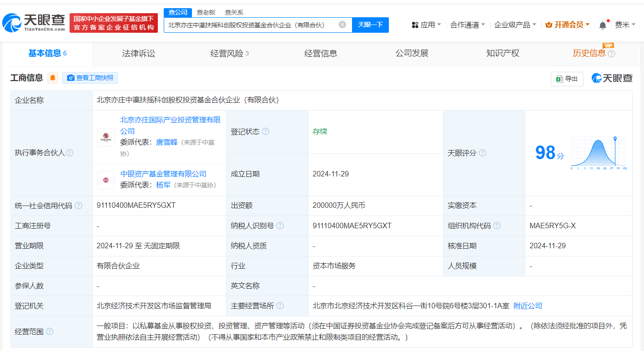Switch to the 法律诉讼 tab

[x=139, y=54]
